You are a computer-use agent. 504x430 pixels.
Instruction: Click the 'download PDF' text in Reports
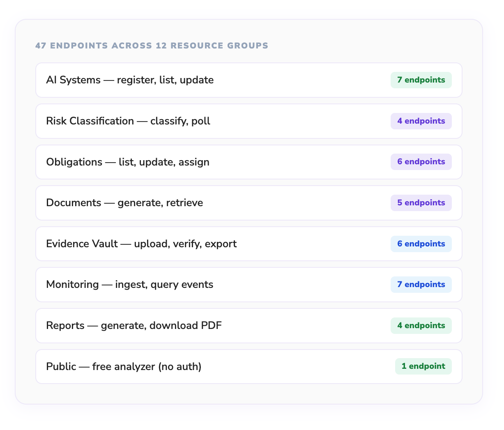pyautogui.click(x=185, y=326)
